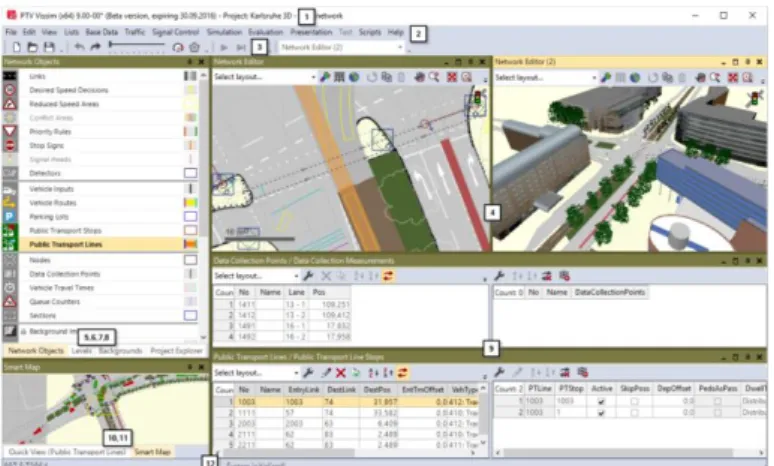Switch to the Project Explorer tab
The image size is (774, 466).
point(176,350)
